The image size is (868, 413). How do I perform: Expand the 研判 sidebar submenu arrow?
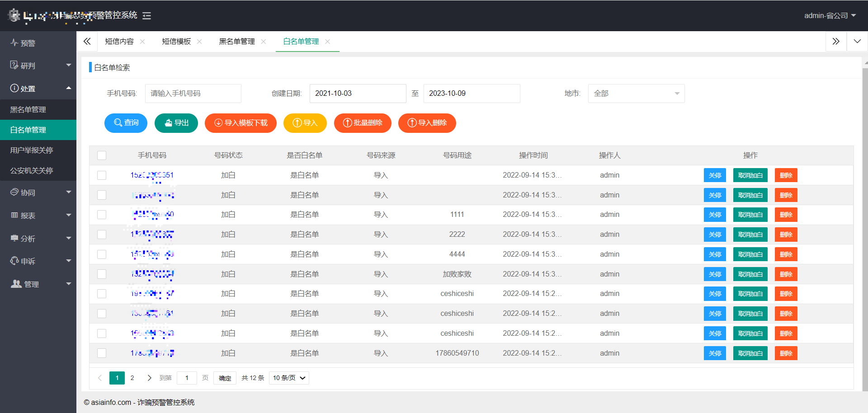tap(69, 65)
